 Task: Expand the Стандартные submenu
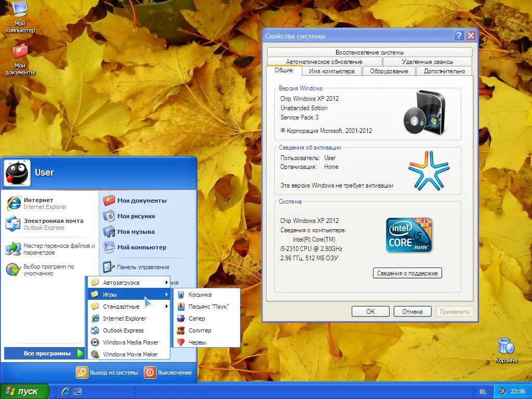[129, 307]
